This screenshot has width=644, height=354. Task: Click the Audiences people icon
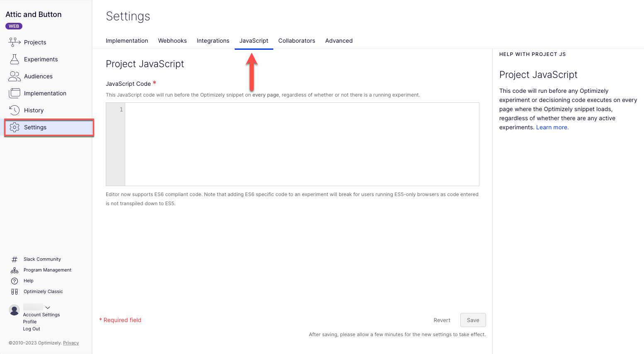pos(14,76)
